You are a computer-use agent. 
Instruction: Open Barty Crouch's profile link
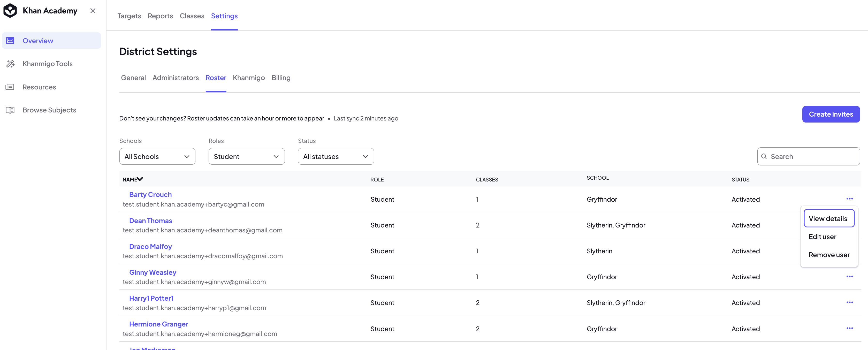pos(151,195)
